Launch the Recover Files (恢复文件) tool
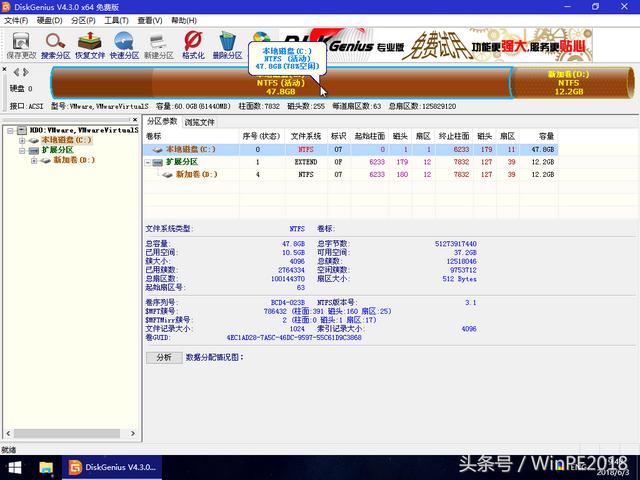Screen dimensions: 640x480 point(90,45)
